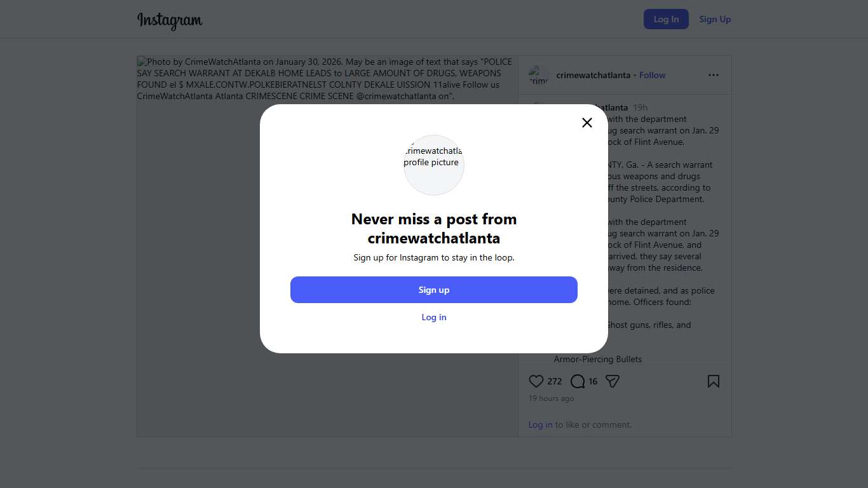
Task: Close the sign-up popup dialog
Action: pyautogui.click(x=587, y=123)
